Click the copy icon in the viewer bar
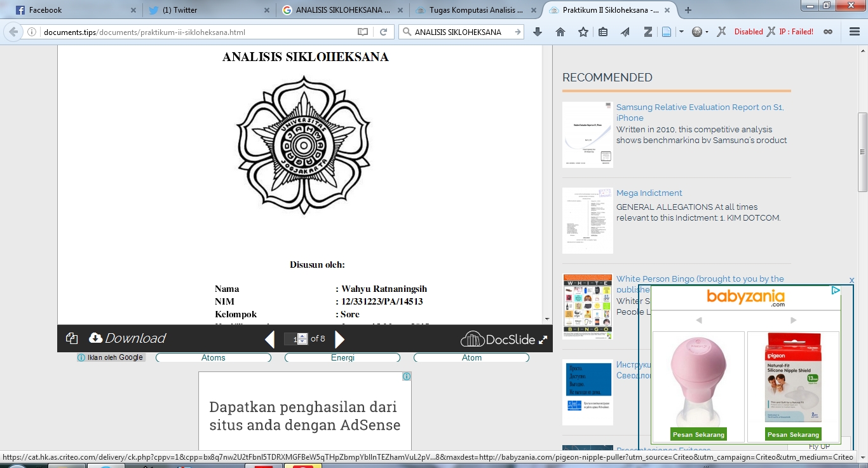This screenshot has width=868, height=468. (x=72, y=338)
